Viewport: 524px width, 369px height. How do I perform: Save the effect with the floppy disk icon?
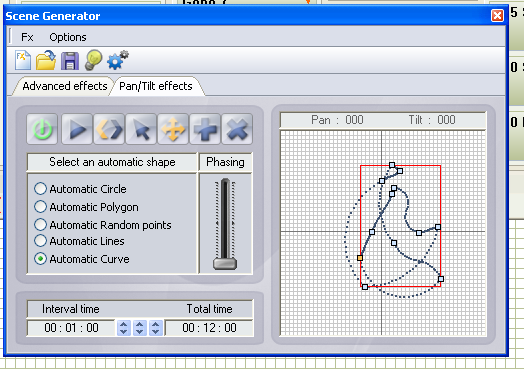pos(70,61)
